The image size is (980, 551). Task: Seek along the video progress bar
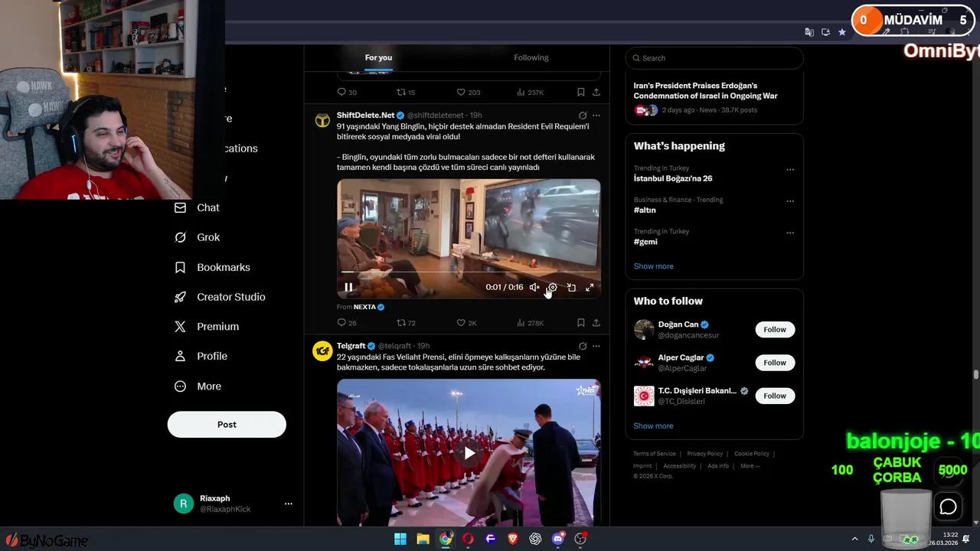469,272
